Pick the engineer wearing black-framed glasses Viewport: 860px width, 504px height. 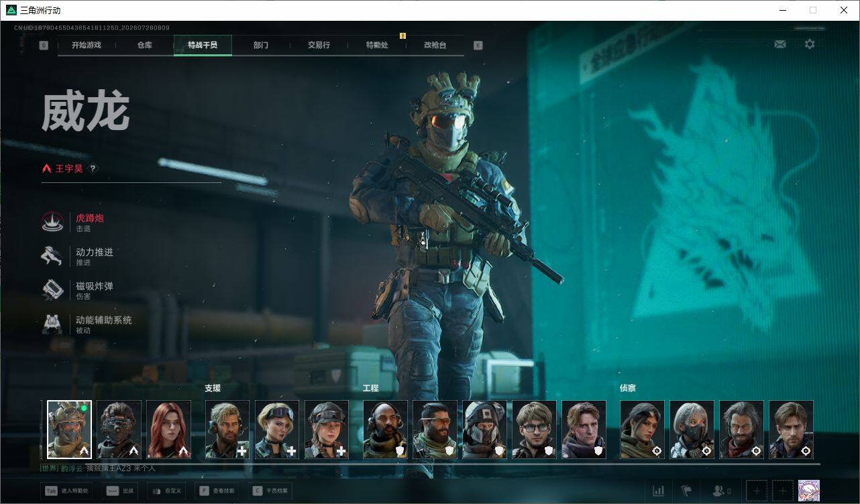(x=534, y=430)
